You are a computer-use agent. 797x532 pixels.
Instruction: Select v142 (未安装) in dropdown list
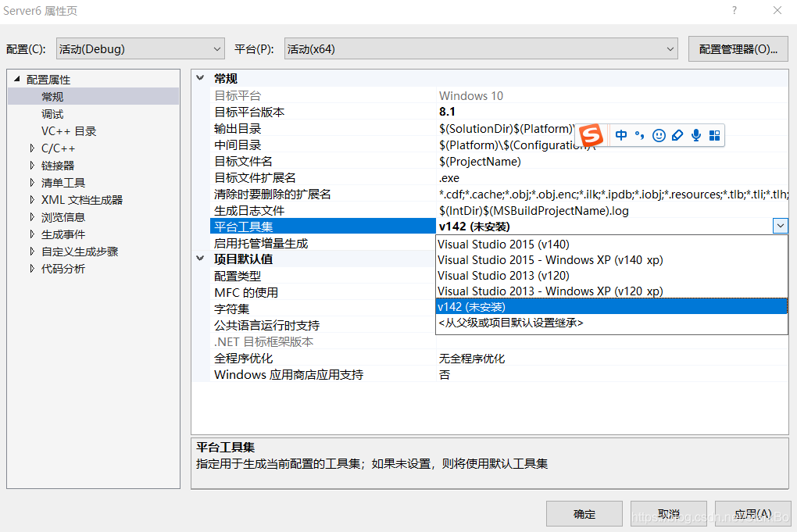612,306
